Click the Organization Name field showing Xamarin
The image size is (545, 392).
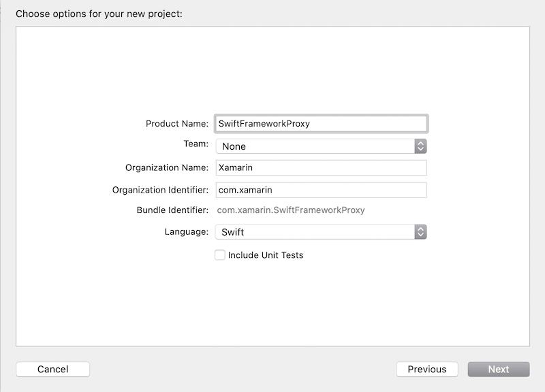(320, 167)
